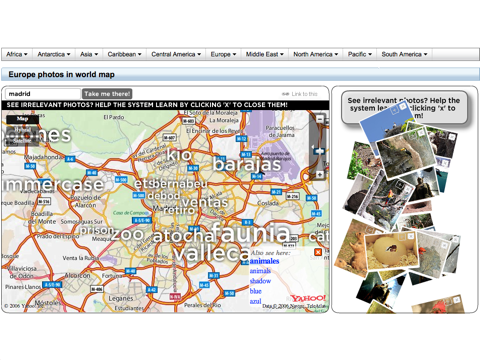This screenshot has width=480, height=360.
Task: Expand the Africa region dropdown
Action: coord(17,54)
